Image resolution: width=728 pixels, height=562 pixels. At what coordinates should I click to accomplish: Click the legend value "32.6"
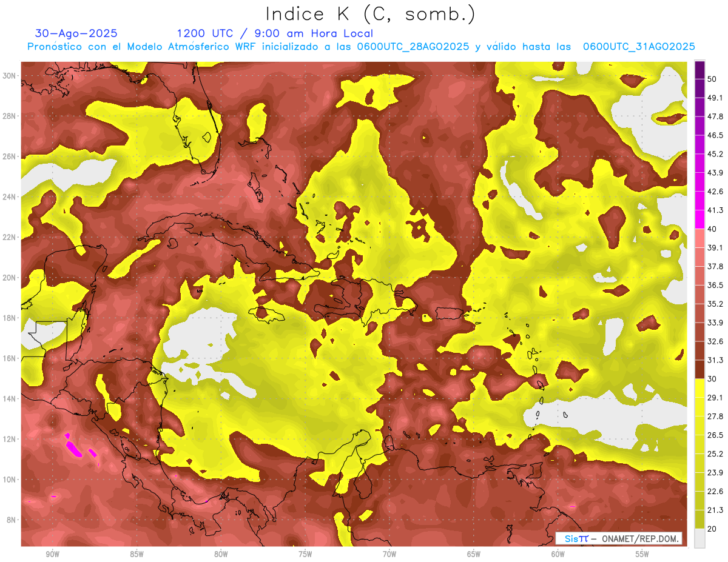[715, 341]
